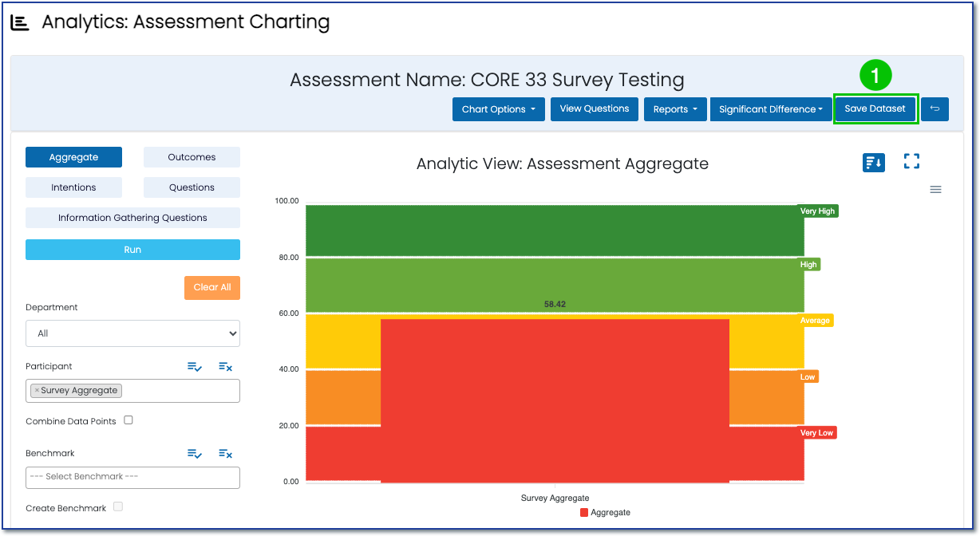
Task: Clear all benchmarks icon
Action: click(x=225, y=454)
